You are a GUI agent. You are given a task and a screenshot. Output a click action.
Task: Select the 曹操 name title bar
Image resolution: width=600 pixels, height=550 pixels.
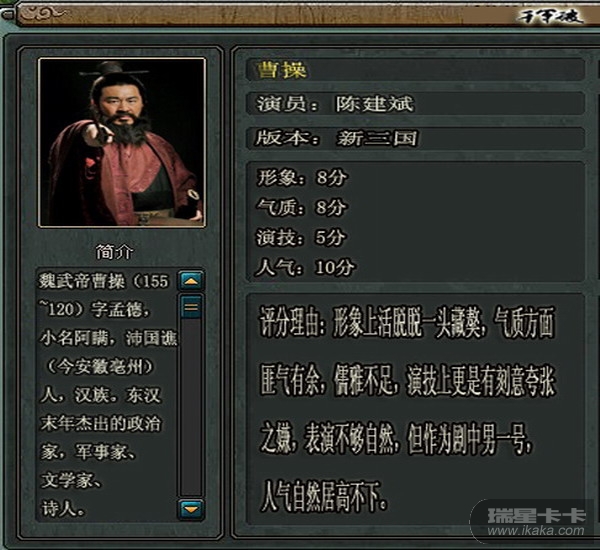416,70
